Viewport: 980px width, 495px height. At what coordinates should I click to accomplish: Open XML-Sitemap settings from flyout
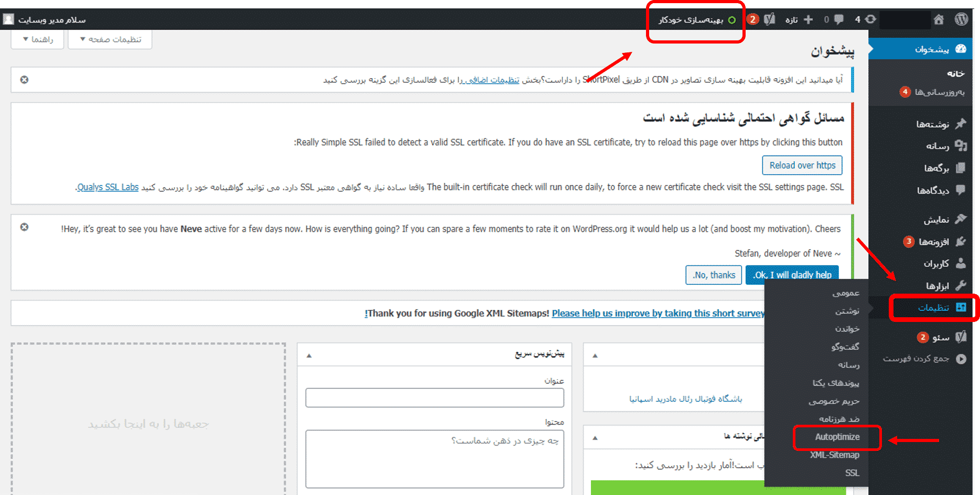[834, 455]
